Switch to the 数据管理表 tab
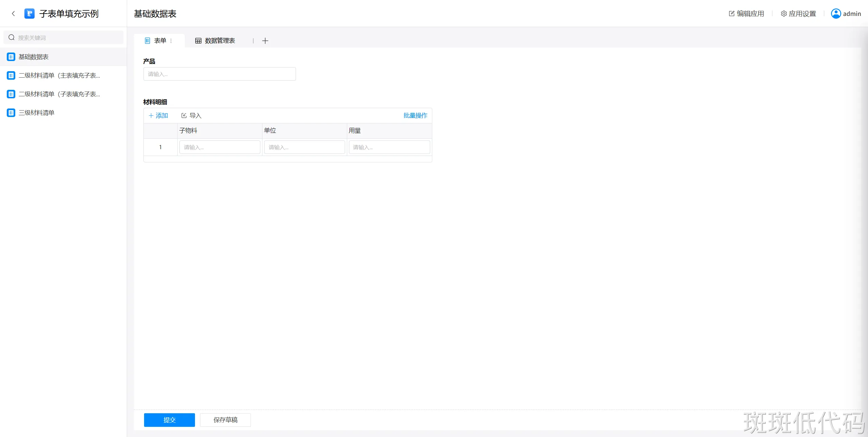This screenshot has width=868, height=437. (215, 41)
